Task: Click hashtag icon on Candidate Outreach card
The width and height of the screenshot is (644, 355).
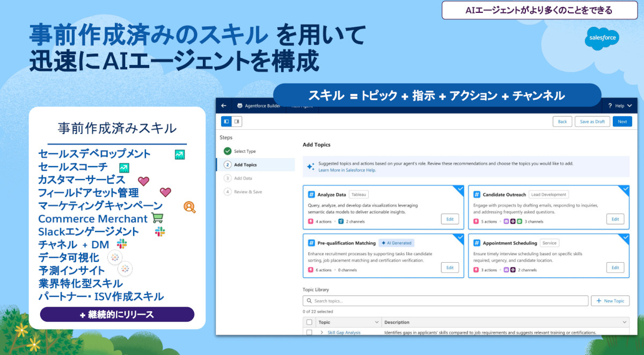Action: pos(477,194)
